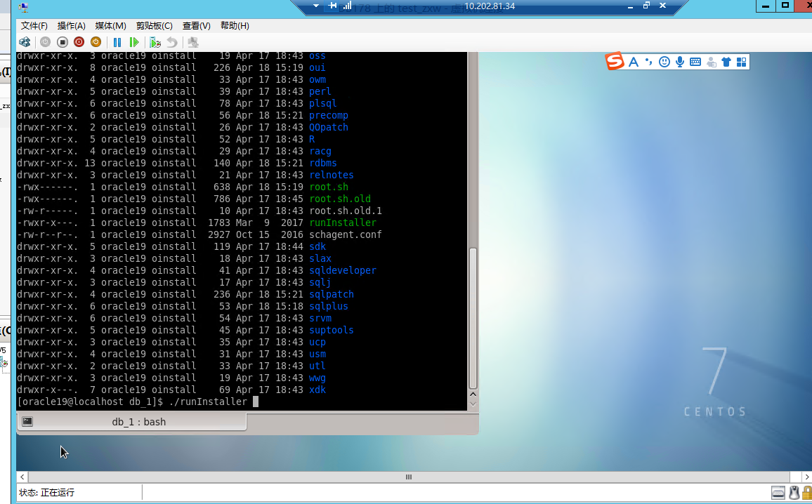
Task: Click the perl directory entry
Action: [320, 91]
